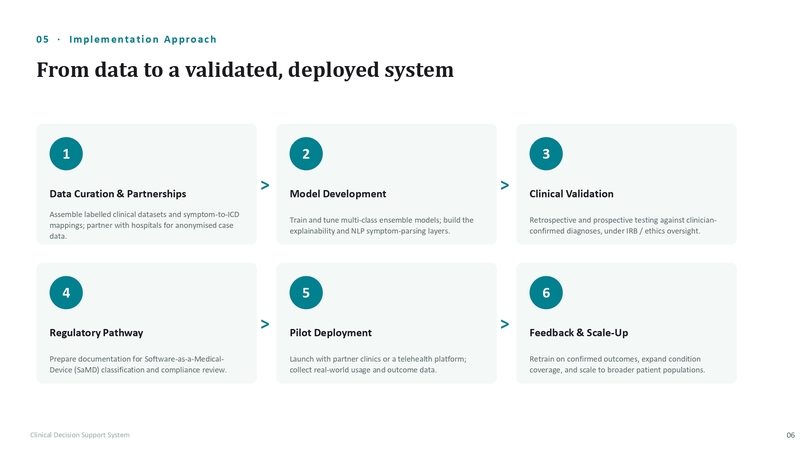Click the 'Retrospective and prospective testing' description
Image resolution: width=806 pixels, height=453 pixels.
pyautogui.click(x=623, y=225)
